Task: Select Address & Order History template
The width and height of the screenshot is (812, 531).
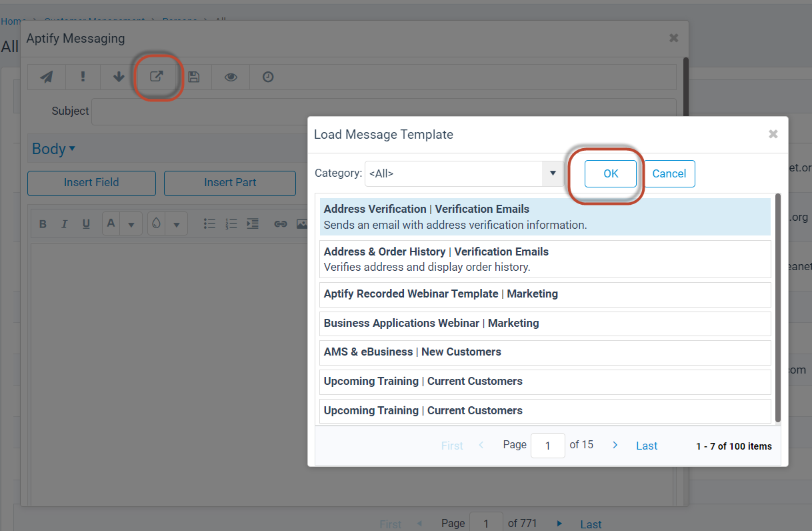Action: point(545,259)
